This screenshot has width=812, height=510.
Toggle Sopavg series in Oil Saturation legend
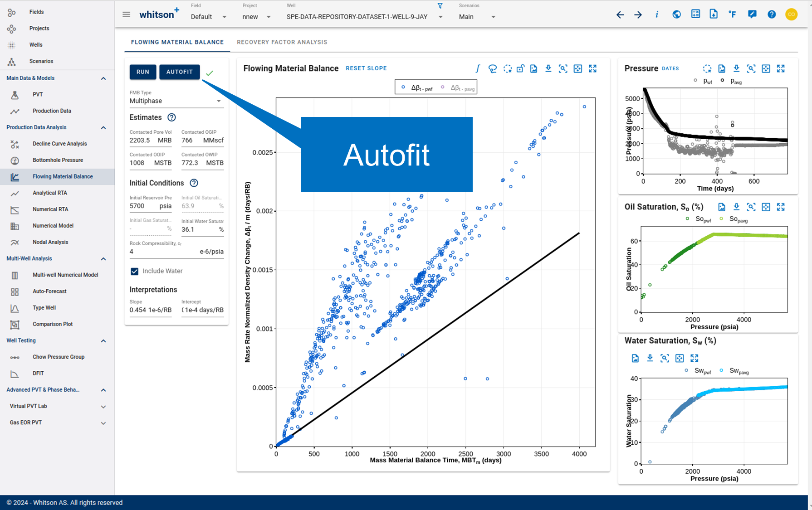[733, 219]
